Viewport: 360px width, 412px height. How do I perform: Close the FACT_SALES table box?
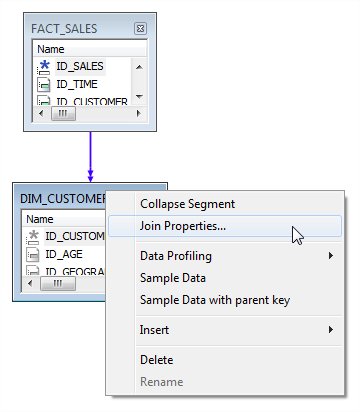tap(140, 29)
